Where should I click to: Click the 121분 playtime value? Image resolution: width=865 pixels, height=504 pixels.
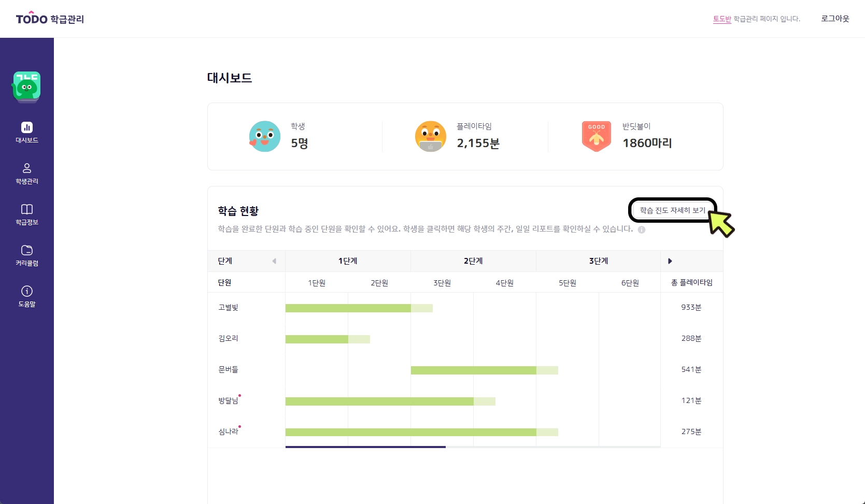click(691, 401)
